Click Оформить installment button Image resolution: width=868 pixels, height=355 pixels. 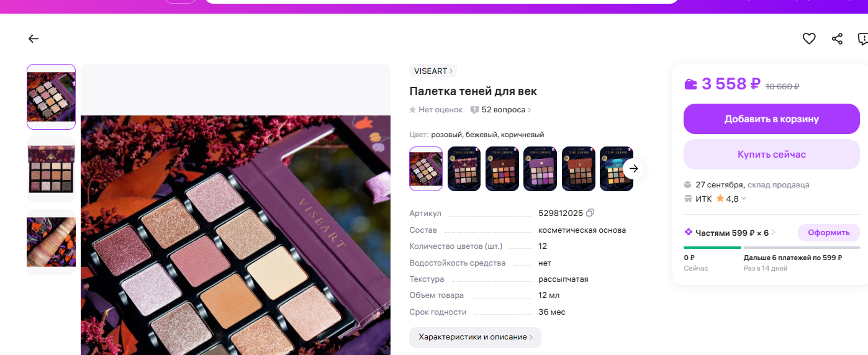[x=829, y=233]
